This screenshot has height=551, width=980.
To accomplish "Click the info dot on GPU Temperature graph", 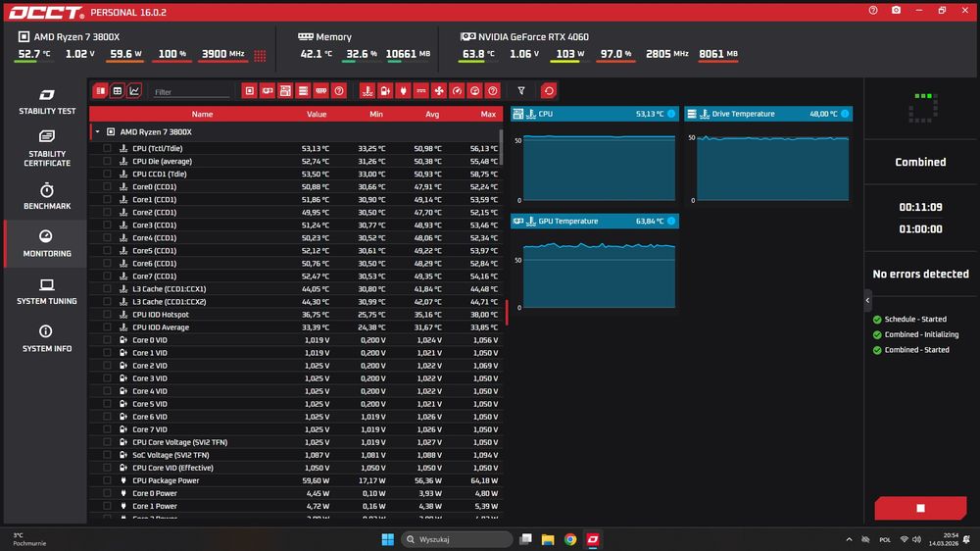I will [671, 221].
